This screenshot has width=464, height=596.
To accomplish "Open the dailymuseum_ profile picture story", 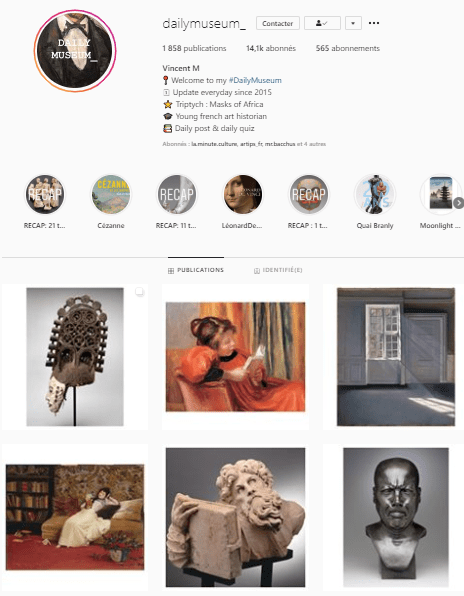I will coord(75,51).
